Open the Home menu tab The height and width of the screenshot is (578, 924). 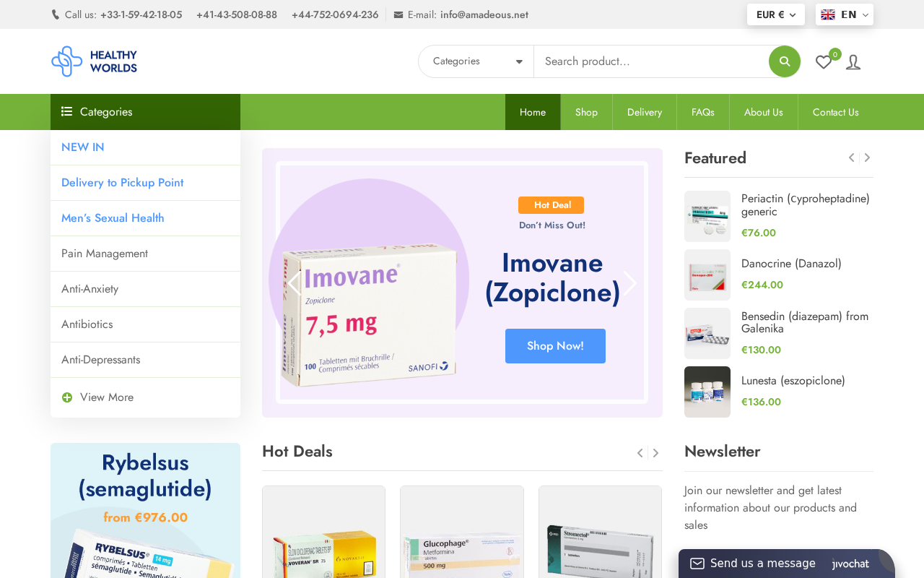click(533, 112)
